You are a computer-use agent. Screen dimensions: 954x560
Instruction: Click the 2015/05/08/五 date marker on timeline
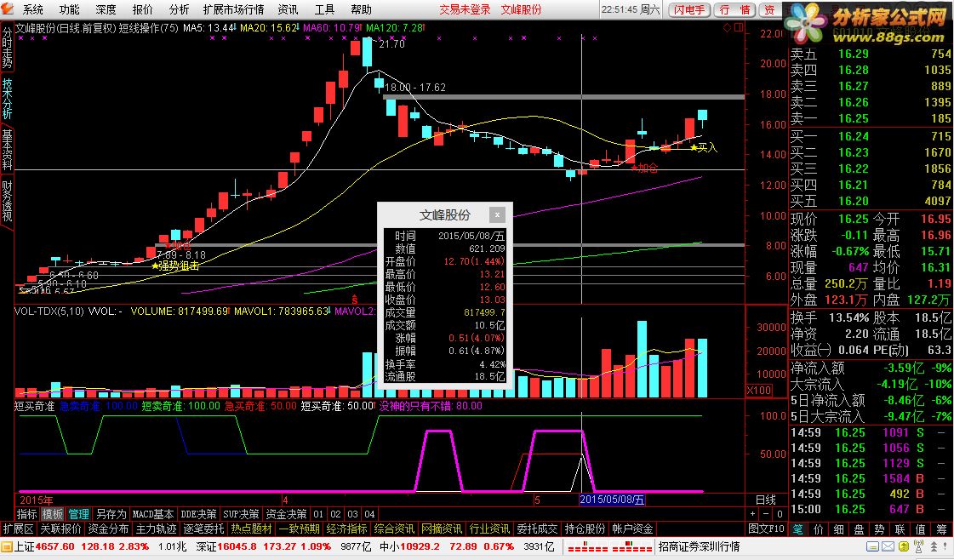611,500
